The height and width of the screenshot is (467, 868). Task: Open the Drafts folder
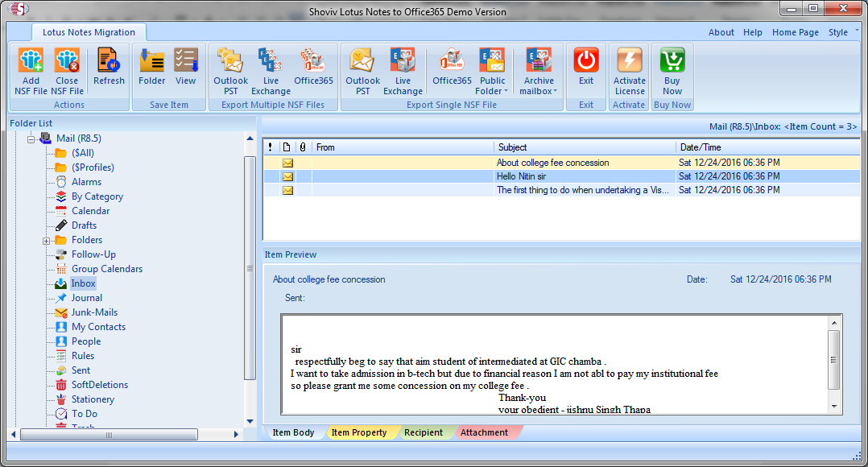(84, 225)
